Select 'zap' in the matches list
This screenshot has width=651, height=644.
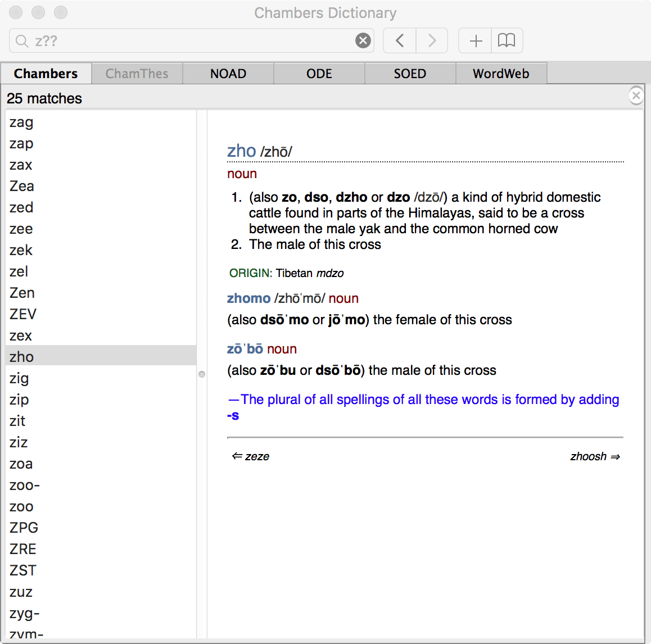[x=101, y=143]
